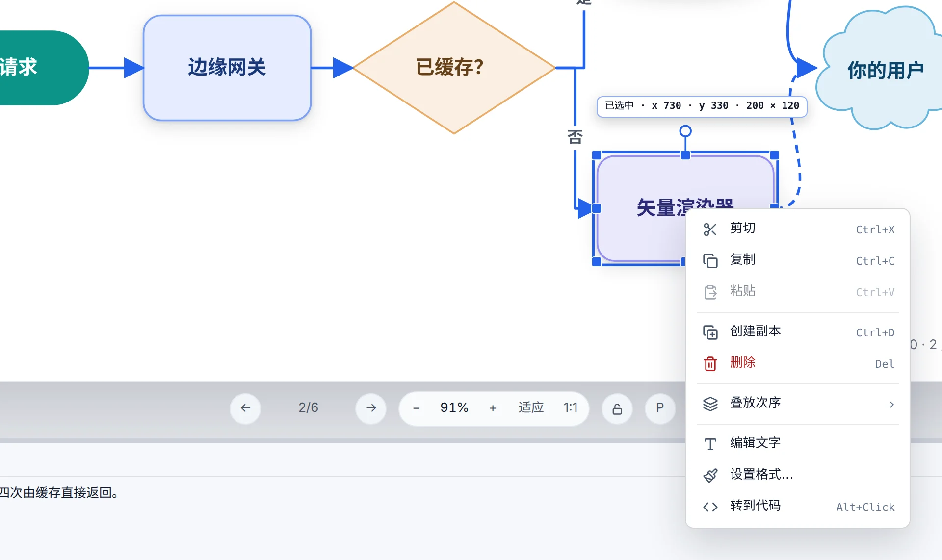
Task: Click the copy icon beside 复制
Action: [x=710, y=261]
